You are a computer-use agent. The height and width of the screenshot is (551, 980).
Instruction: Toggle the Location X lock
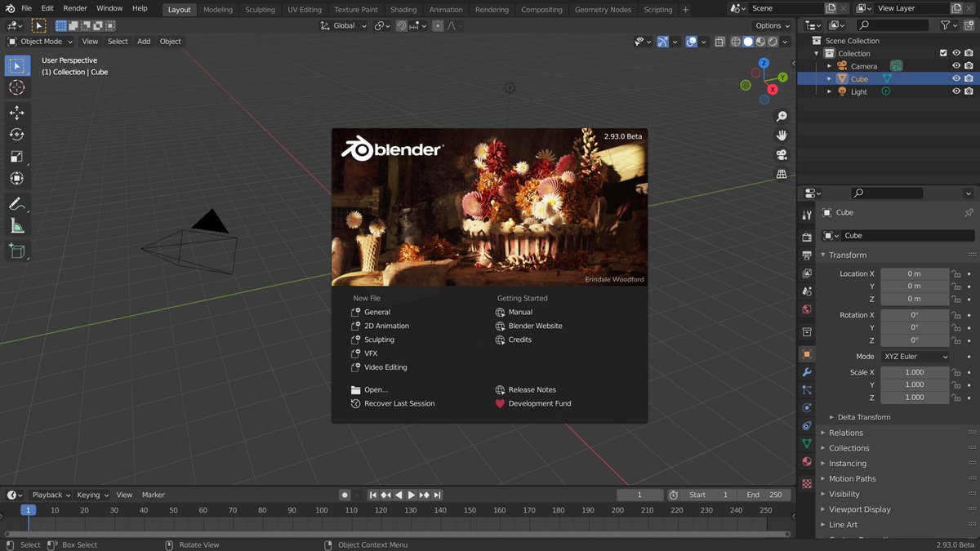956,273
